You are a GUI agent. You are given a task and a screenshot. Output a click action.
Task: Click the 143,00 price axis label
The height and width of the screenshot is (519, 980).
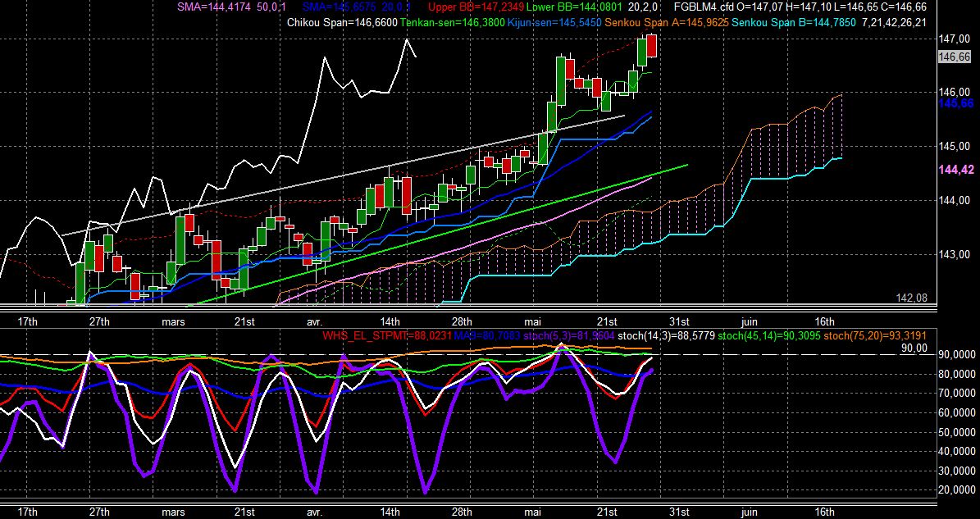[955, 255]
